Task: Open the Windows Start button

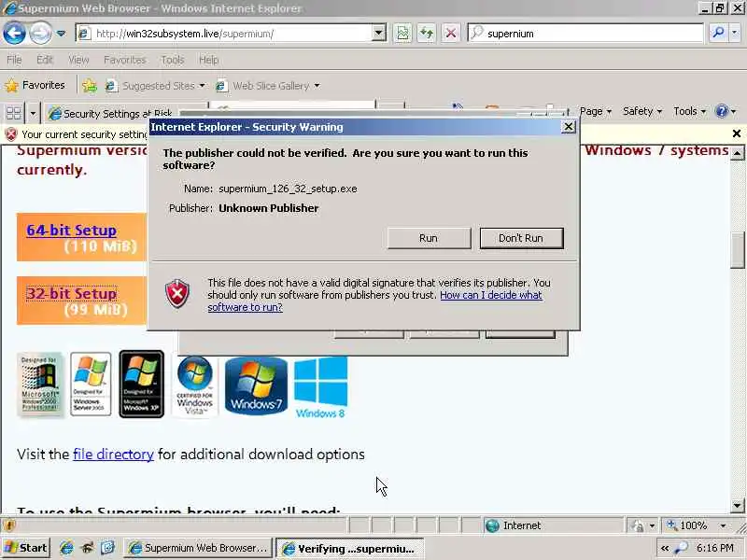Action: (x=26, y=548)
